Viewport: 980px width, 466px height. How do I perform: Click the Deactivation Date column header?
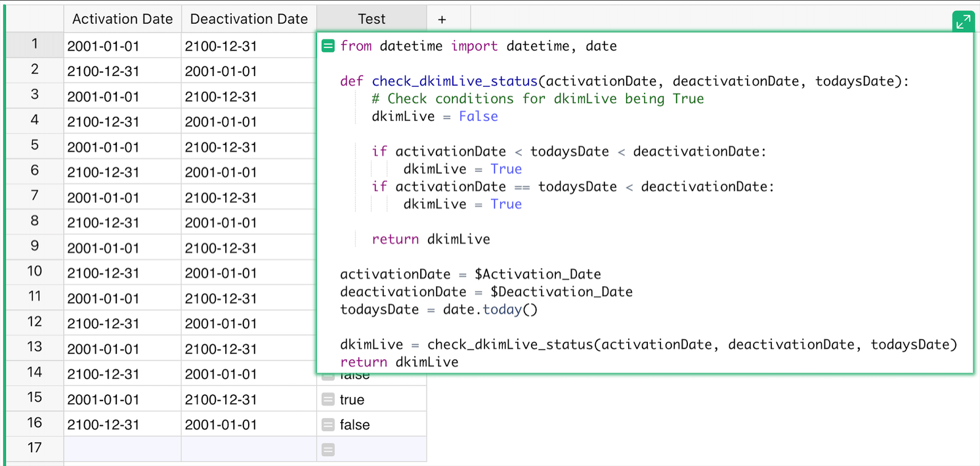pos(249,19)
